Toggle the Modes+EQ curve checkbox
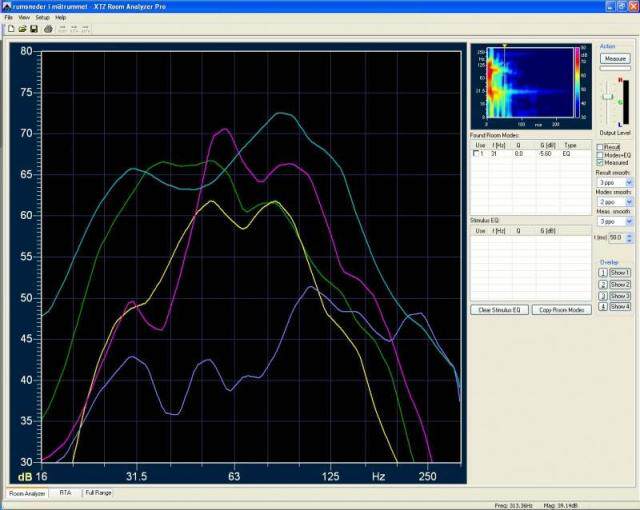640x510 pixels. click(600, 155)
